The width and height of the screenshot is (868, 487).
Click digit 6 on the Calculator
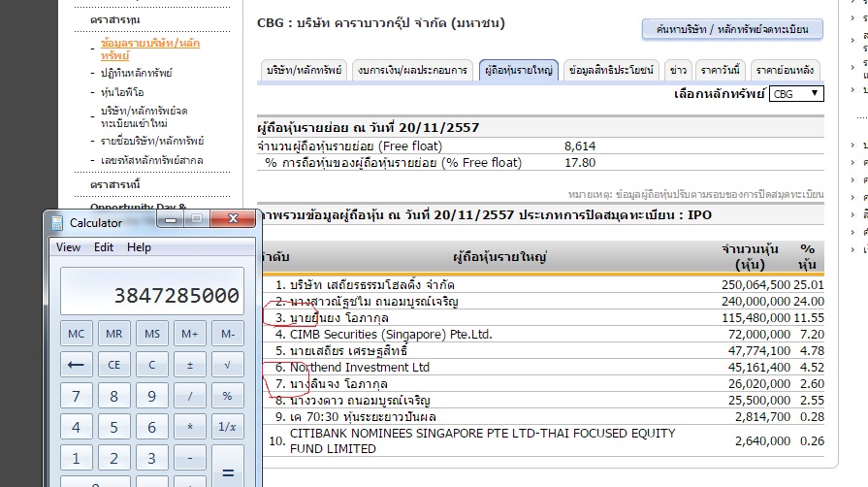[x=152, y=427]
